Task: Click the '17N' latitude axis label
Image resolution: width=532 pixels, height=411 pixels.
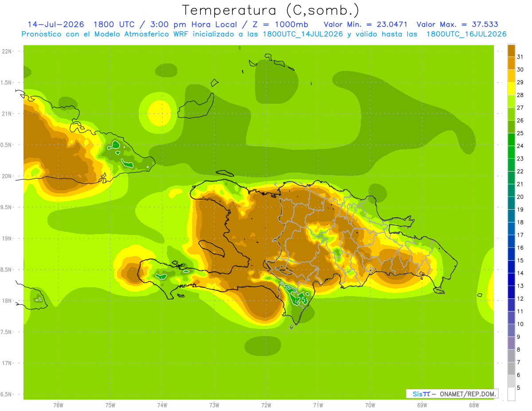Action: point(7,363)
